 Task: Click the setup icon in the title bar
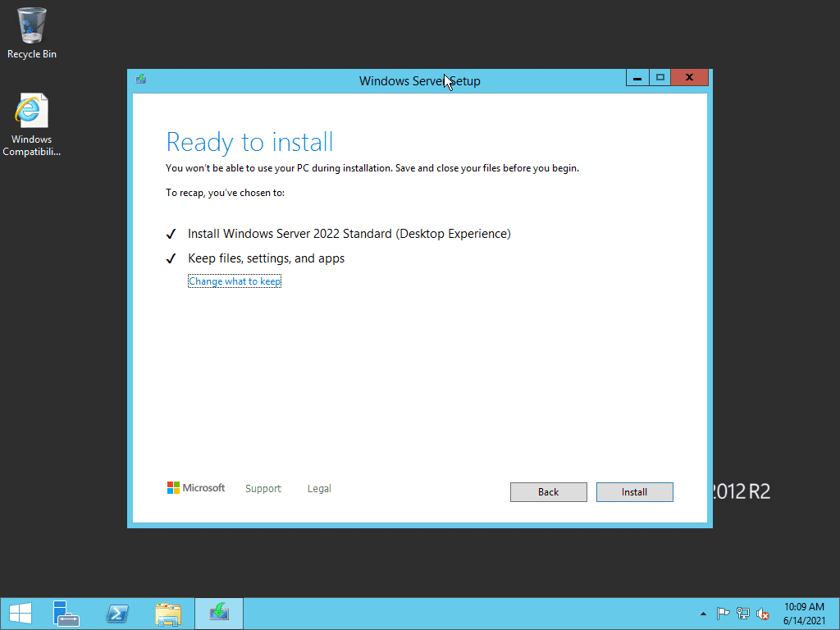coord(140,79)
